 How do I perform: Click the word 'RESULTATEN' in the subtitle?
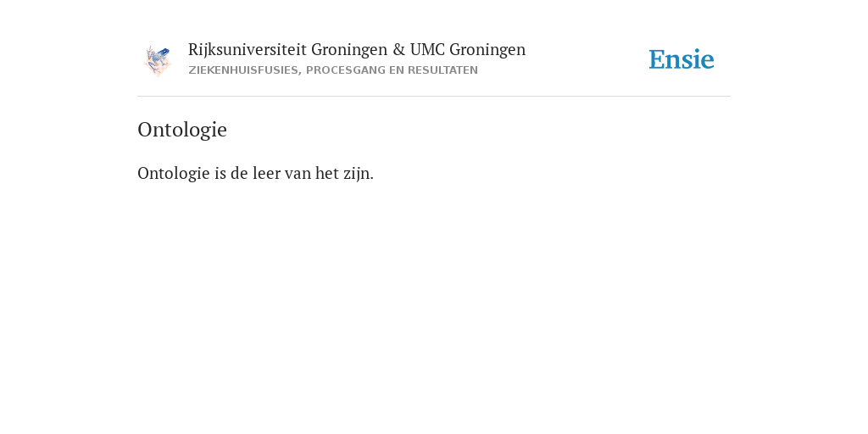442,70
